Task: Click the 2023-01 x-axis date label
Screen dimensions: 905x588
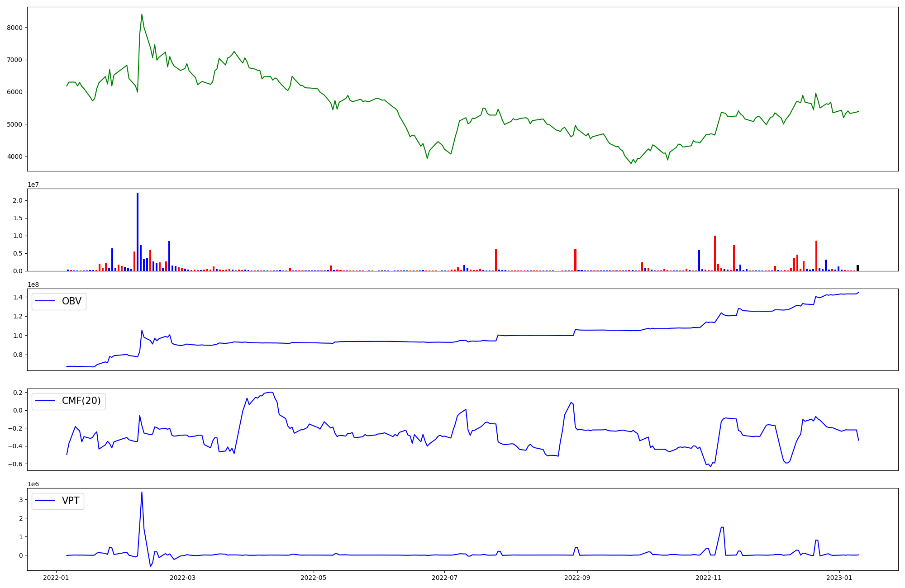Action: (x=839, y=578)
